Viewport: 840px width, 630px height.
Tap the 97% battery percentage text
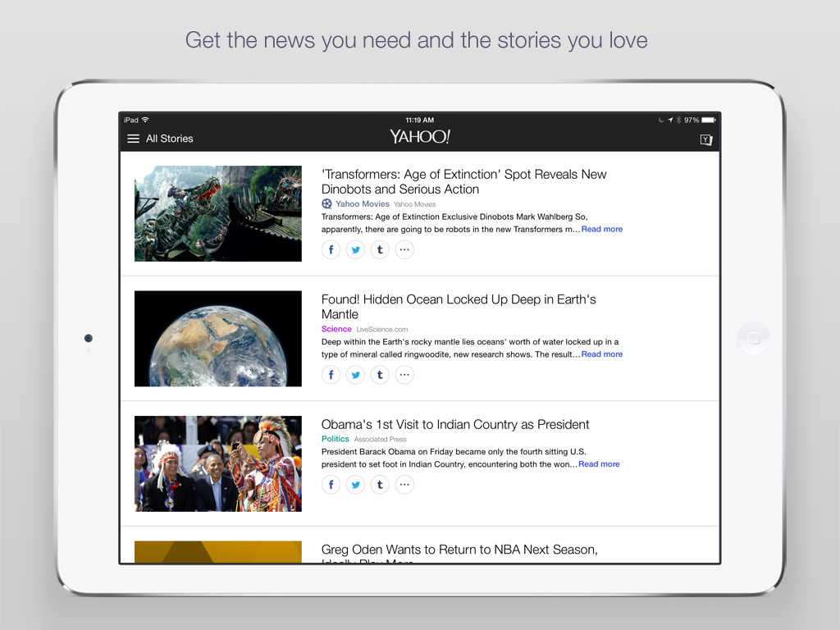click(692, 120)
